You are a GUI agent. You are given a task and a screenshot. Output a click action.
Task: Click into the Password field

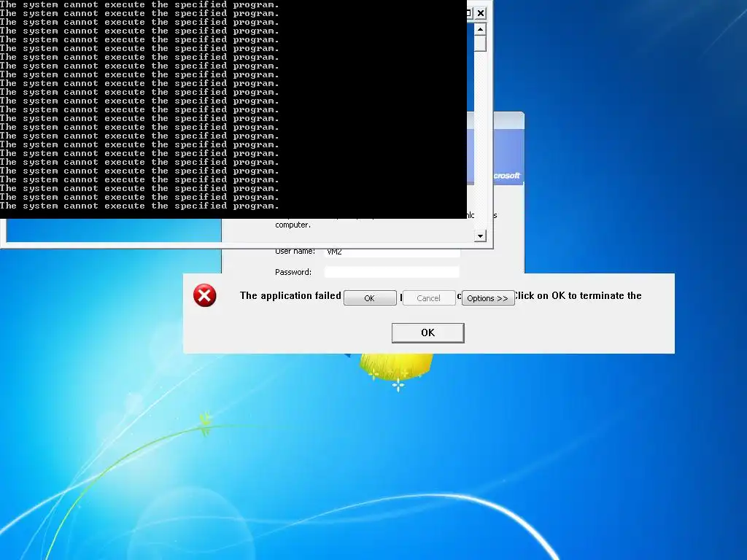coord(392,272)
